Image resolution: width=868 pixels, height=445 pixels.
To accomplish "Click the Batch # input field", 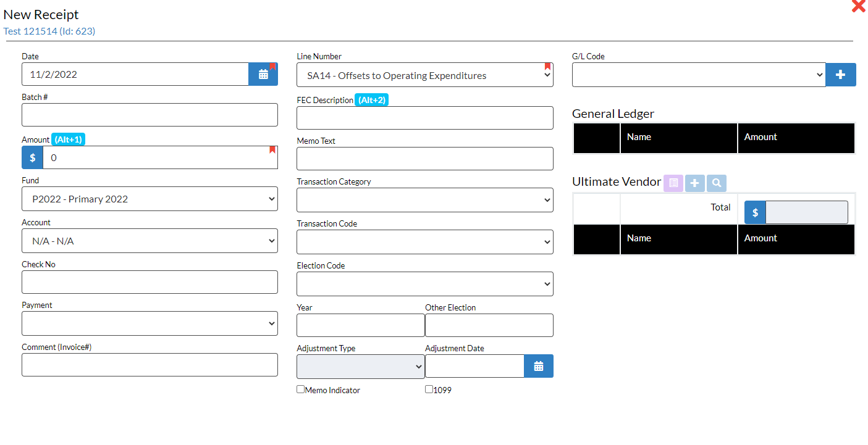I will coord(150,115).
